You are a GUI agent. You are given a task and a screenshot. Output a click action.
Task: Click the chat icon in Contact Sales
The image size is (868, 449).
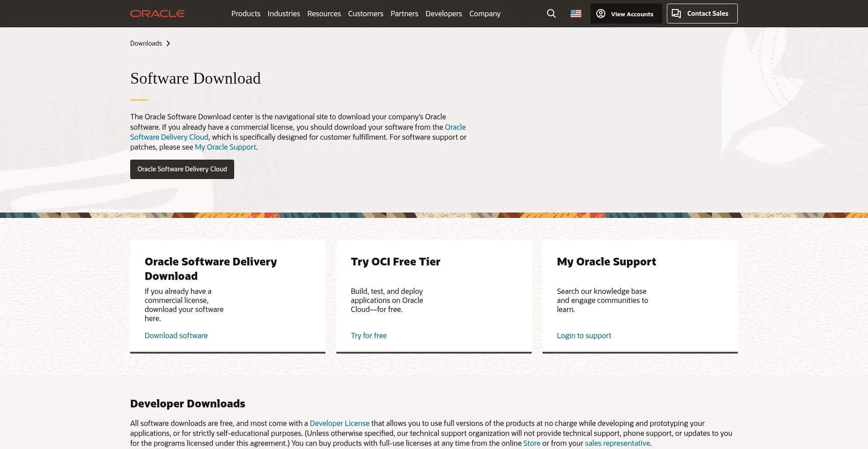pyautogui.click(x=676, y=14)
